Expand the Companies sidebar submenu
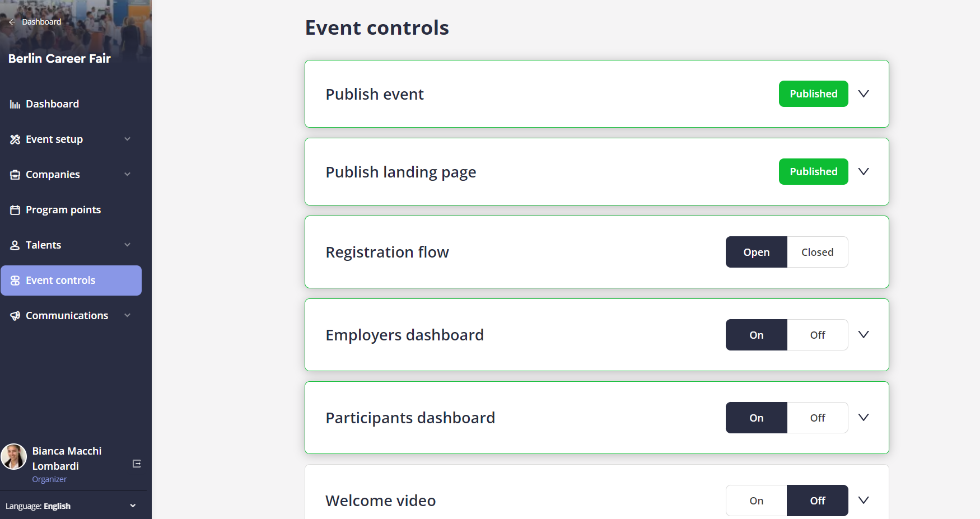The height and width of the screenshot is (519, 980). [x=128, y=174]
